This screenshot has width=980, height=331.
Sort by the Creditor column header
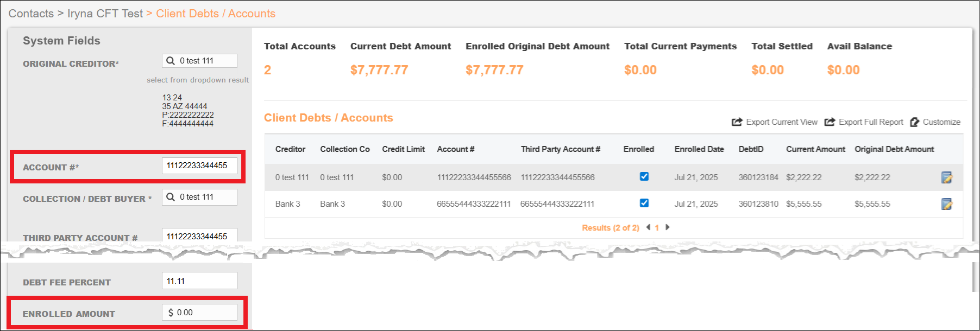coord(290,149)
